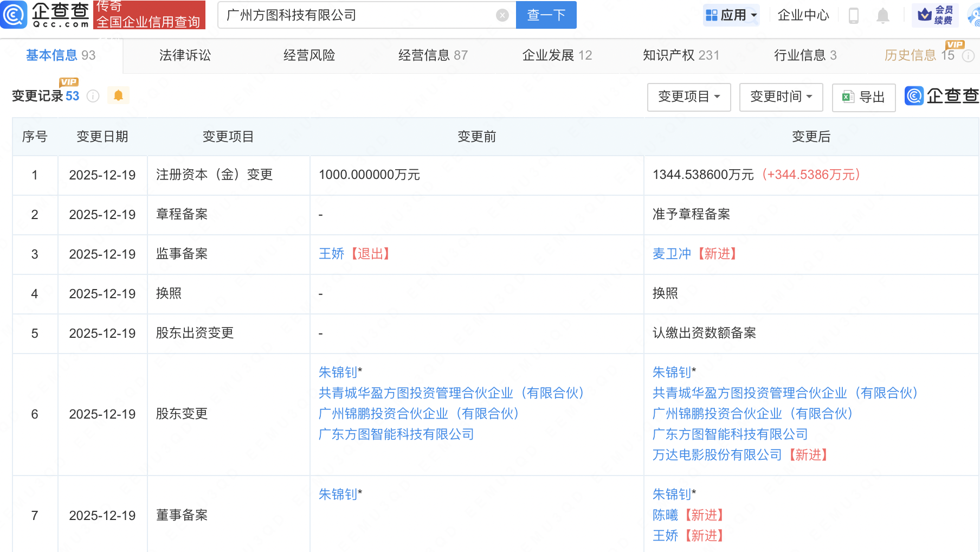Image resolution: width=980 pixels, height=552 pixels.
Task: Open 麦卫冲 supervisor link
Action: (x=672, y=254)
